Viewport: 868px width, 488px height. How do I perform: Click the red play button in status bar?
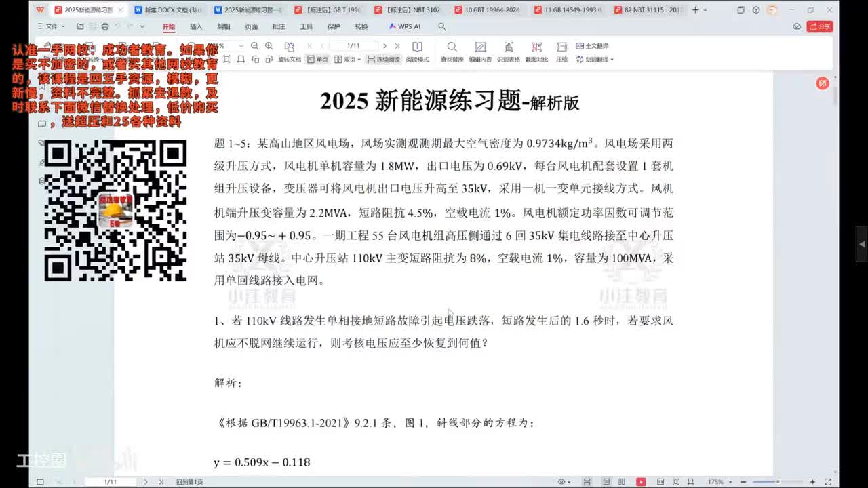[641, 482]
